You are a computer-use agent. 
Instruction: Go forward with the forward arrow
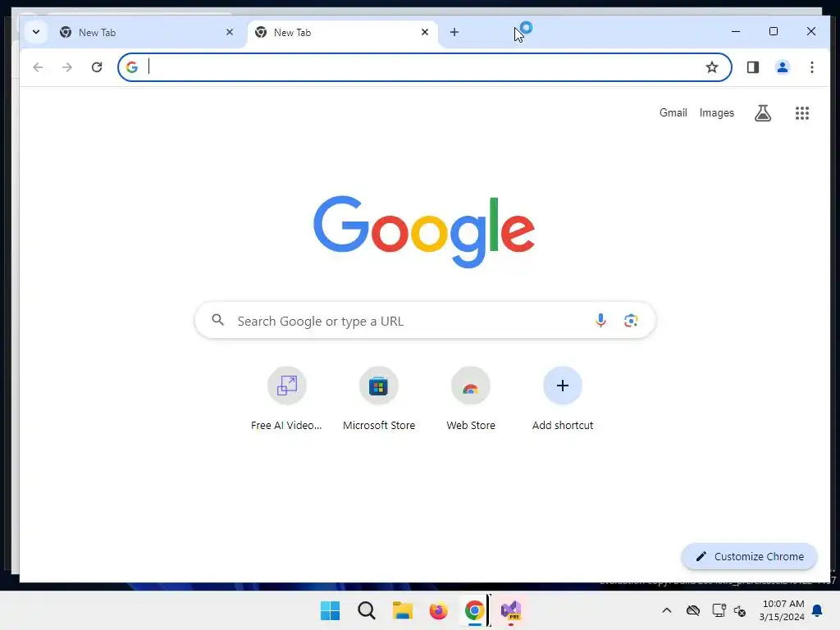pyautogui.click(x=67, y=67)
